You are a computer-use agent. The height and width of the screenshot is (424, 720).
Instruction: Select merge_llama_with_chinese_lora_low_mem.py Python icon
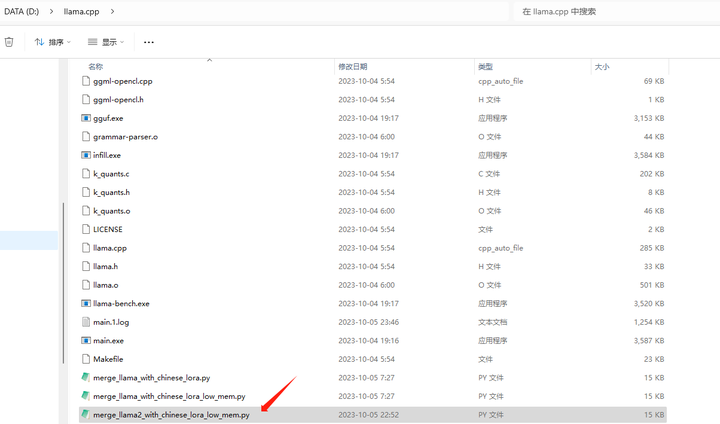click(85, 396)
